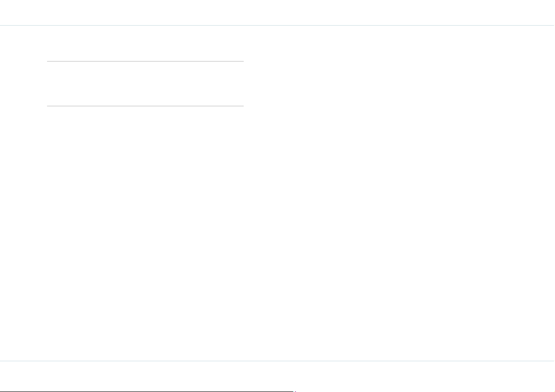555x392 pixels.
Task: Click the blank footer area below the lower divider
Action: pyautogui.click(x=277, y=375)
